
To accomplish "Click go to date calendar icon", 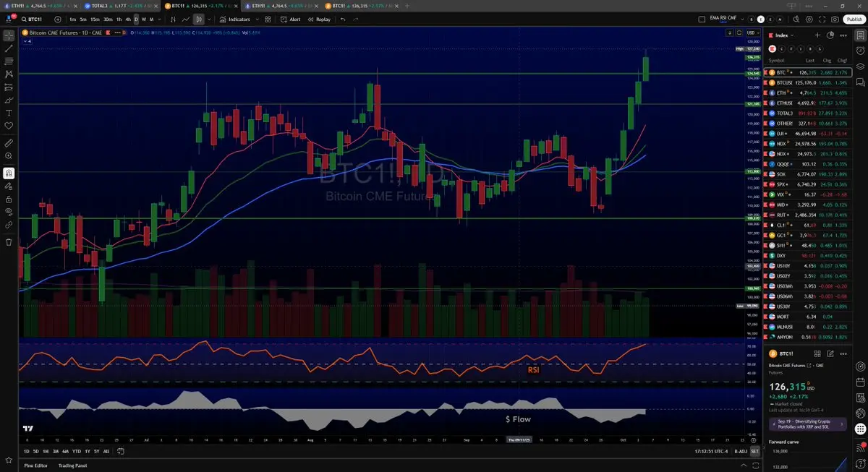I will click(x=121, y=451).
